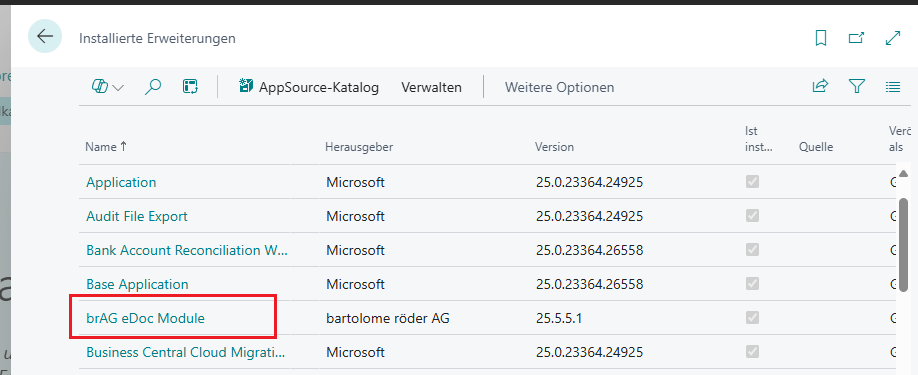Open the AppSource-Katalog action
Screen dimensions: 918x375
(309, 87)
